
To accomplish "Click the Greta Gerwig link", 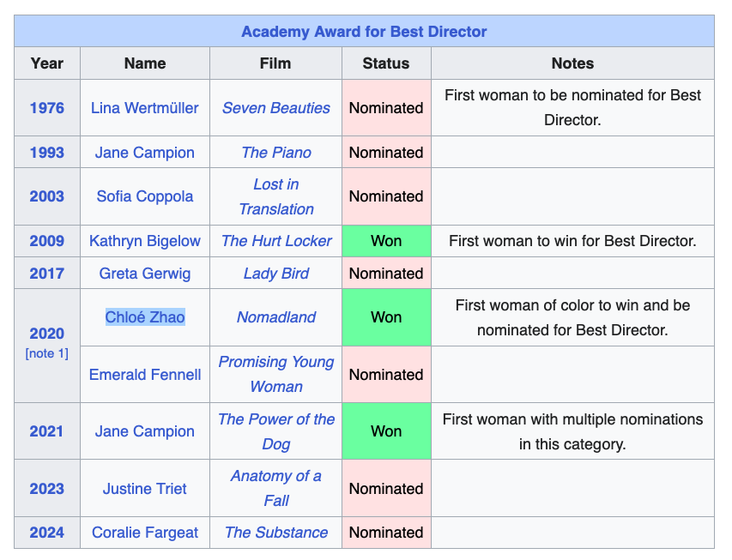I will 144,274.
